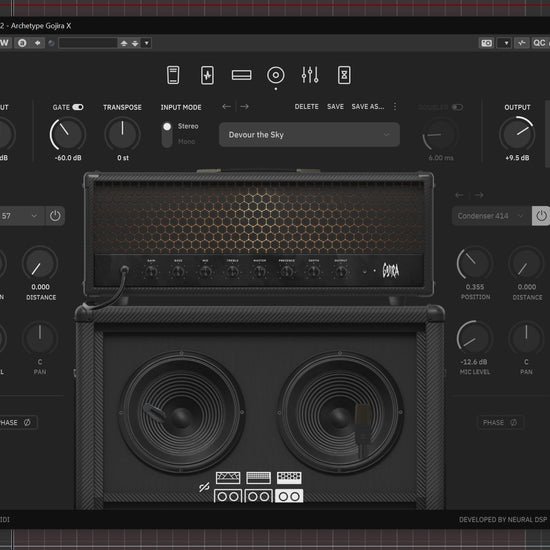Open the 57 microphone type dropdown
This screenshot has height=550, width=550.
[22, 216]
